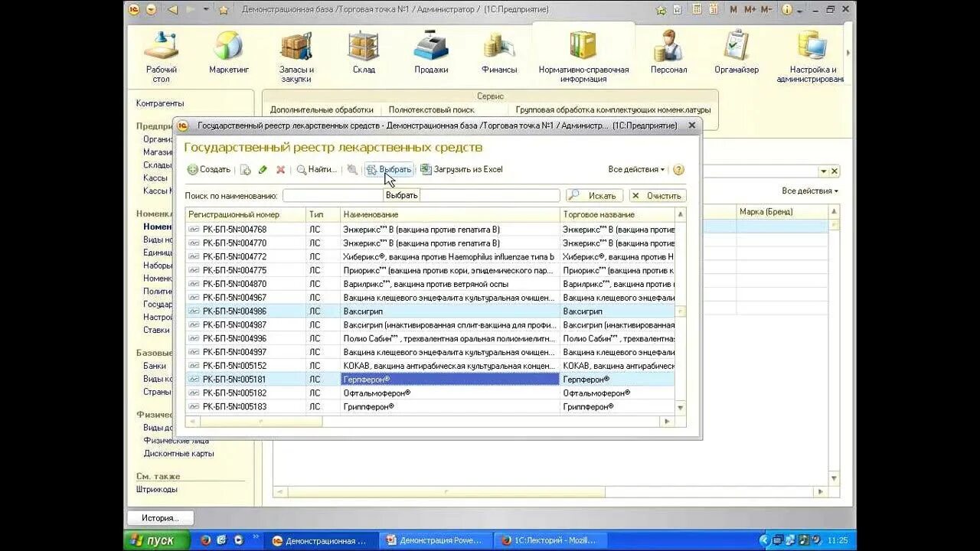Open the Склад section
The width and height of the screenshot is (980, 551).
tap(364, 53)
